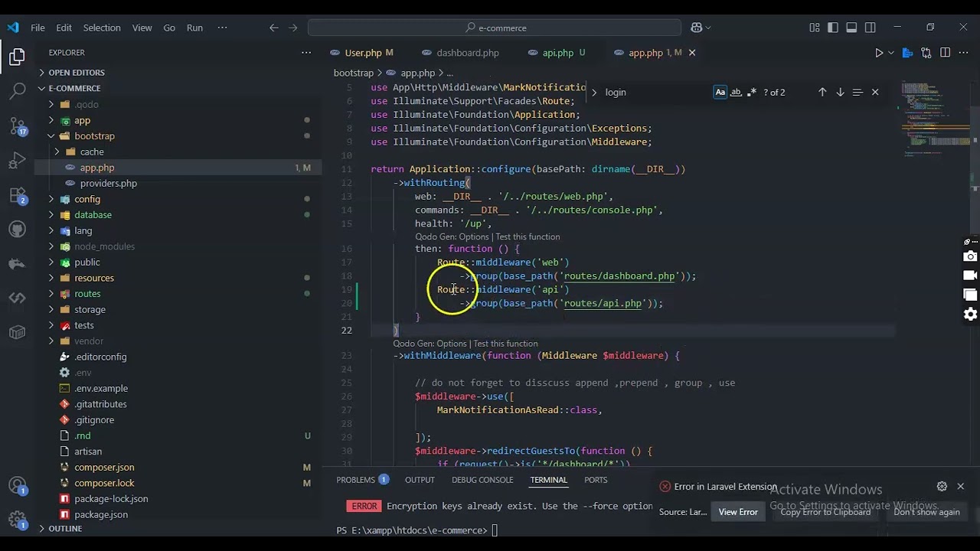The width and height of the screenshot is (980, 551).
Task: Toggle Replace with find widget chevron
Action: (x=593, y=92)
